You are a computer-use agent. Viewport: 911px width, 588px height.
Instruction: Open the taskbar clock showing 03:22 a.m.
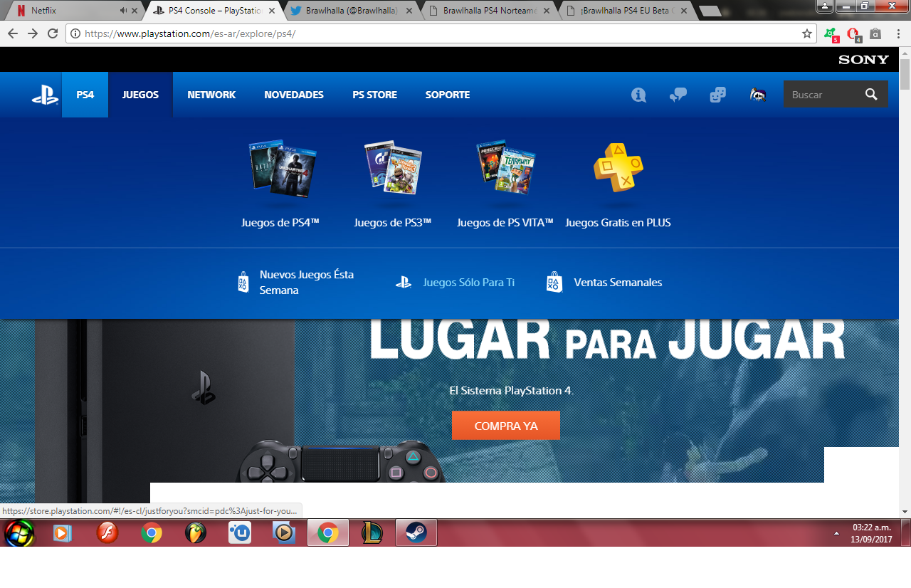[x=872, y=533]
